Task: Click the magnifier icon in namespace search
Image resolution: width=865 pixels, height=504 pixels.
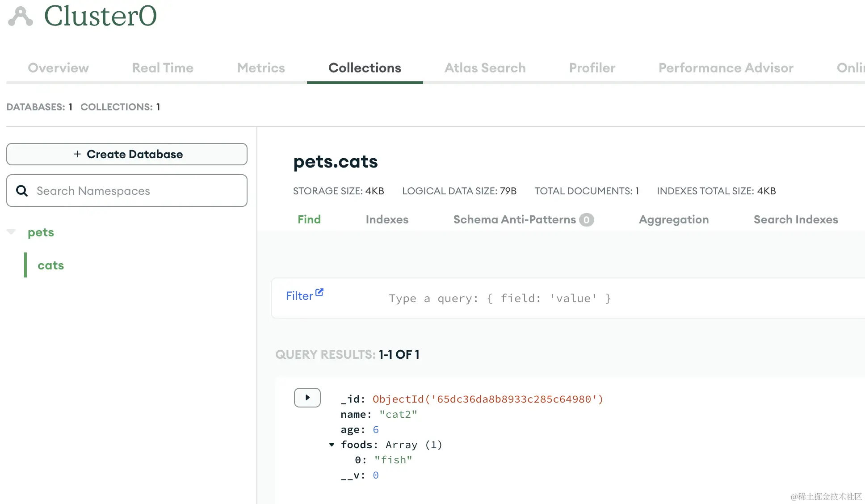Action: tap(22, 191)
